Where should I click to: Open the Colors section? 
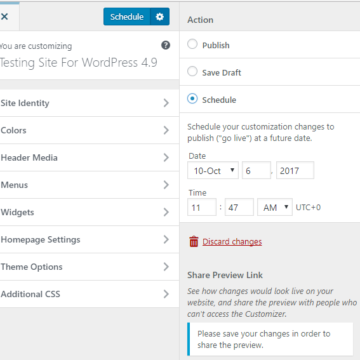pyautogui.click(x=89, y=130)
